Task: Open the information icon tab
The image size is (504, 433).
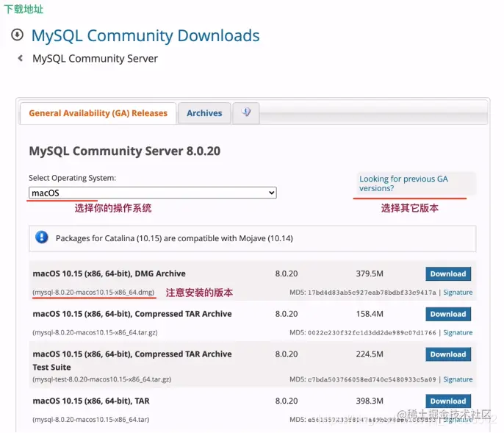Action: point(246,112)
